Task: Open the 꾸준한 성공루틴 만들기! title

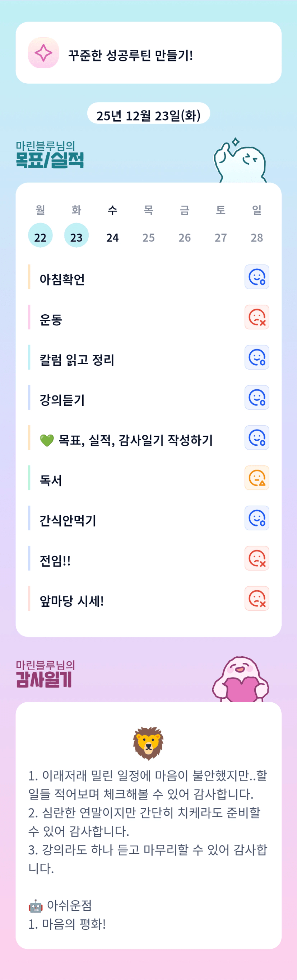Action: tap(130, 56)
